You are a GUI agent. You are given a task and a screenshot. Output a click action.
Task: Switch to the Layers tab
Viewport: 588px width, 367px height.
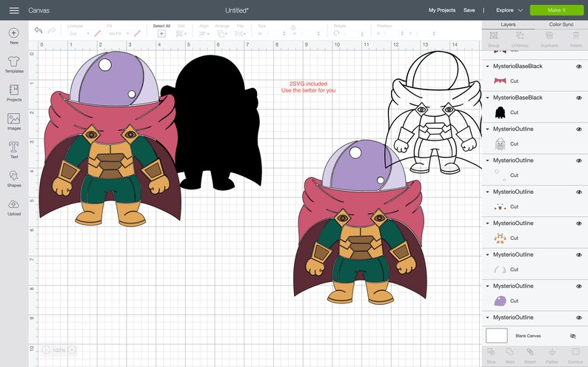pos(508,24)
